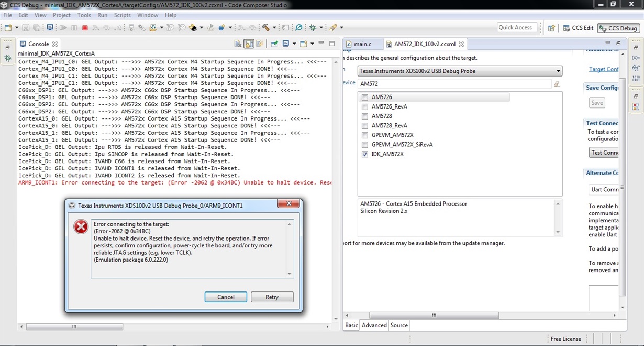The image size is (644, 346).
Task: Uncheck the IDK_AM572X checkbox
Action: 365,154
